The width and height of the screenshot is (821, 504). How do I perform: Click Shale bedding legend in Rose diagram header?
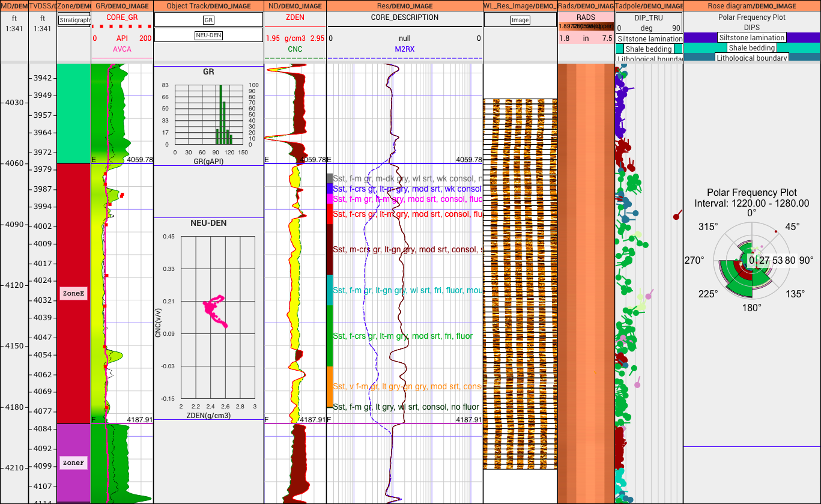(751, 47)
